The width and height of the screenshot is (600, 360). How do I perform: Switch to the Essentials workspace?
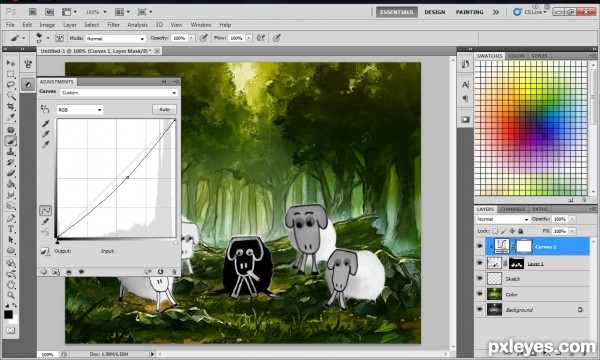click(396, 12)
